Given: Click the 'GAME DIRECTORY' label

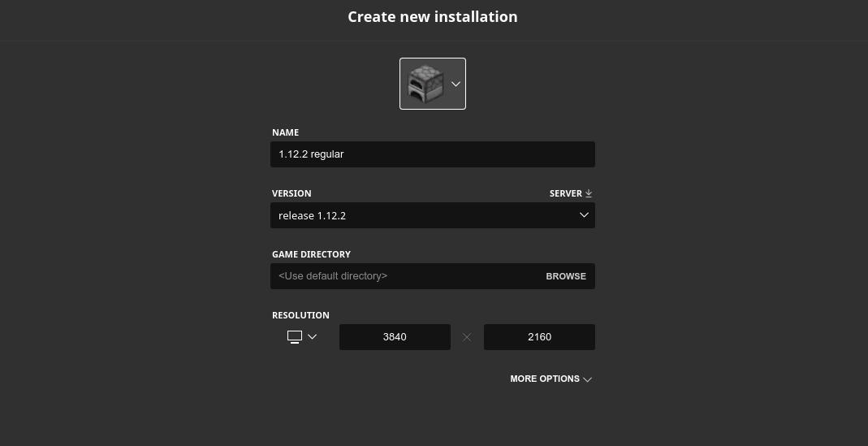Looking at the screenshot, I should (x=311, y=254).
